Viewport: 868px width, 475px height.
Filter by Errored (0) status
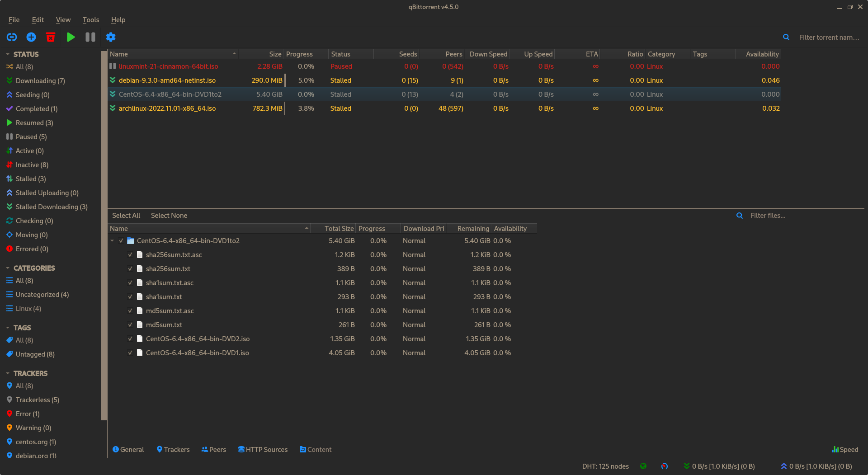(x=32, y=249)
